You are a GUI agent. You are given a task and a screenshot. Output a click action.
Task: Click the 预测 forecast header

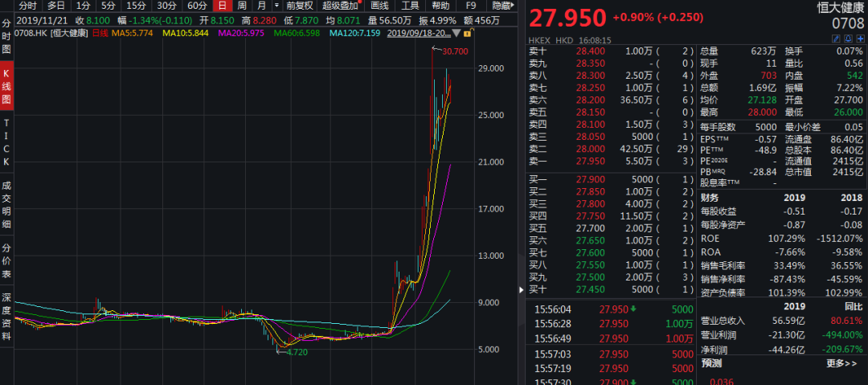(710, 363)
